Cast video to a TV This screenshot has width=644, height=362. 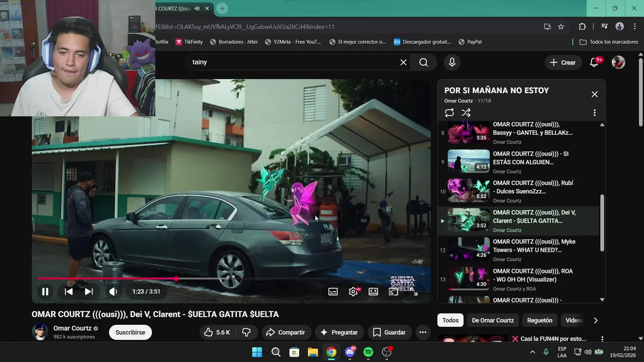(393, 292)
